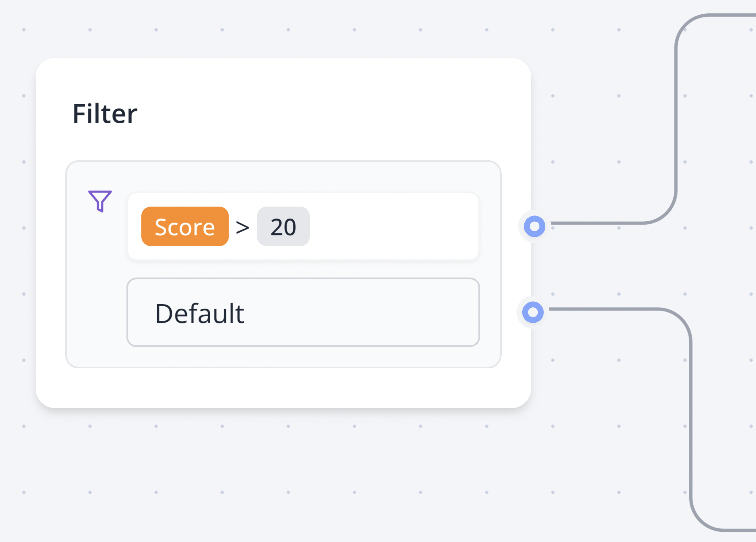Click the purple funnel filter icon

pos(100,201)
